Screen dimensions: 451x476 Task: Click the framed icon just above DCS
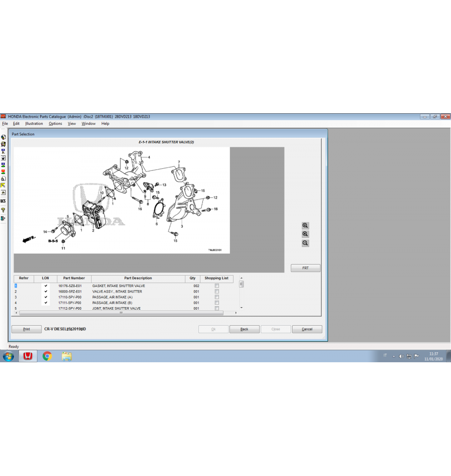pos(4,192)
